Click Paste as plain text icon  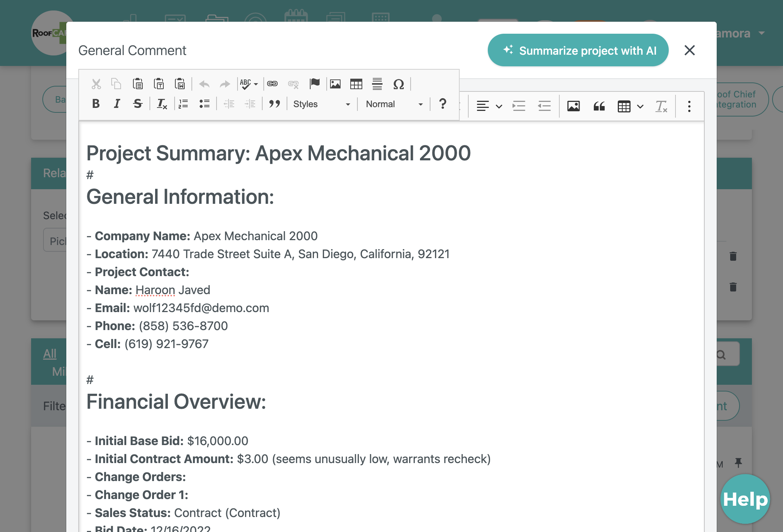coord(159,84)
